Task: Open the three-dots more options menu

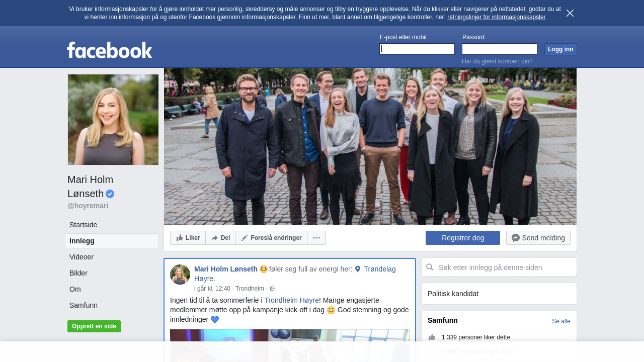Action: tap(316, 238)
